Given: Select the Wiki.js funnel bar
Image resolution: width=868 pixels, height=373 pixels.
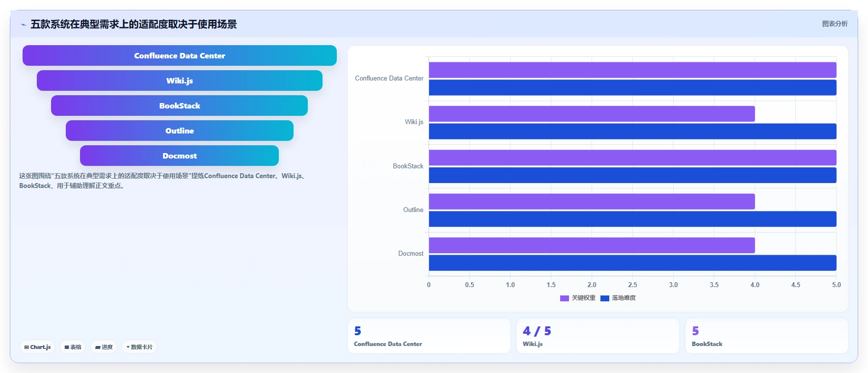Looking at the screenshot, I should click(180, 80).
